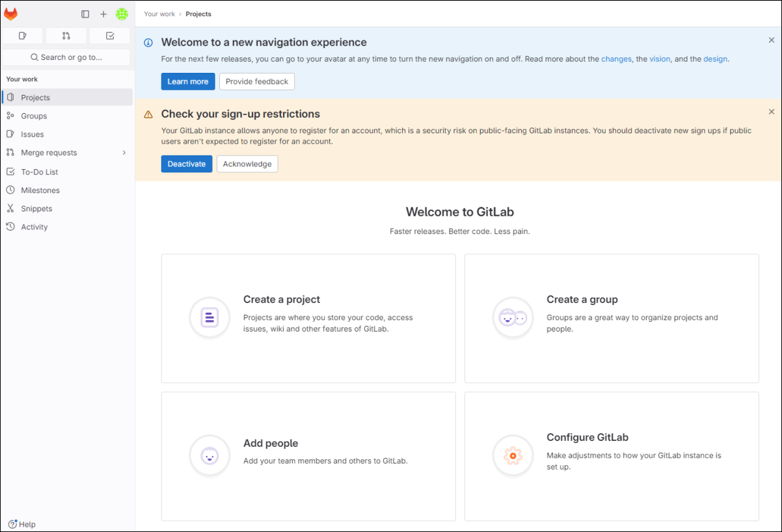The image size is (782, 532).
Task: Open the Create a project card
Action: coord(308,318)
